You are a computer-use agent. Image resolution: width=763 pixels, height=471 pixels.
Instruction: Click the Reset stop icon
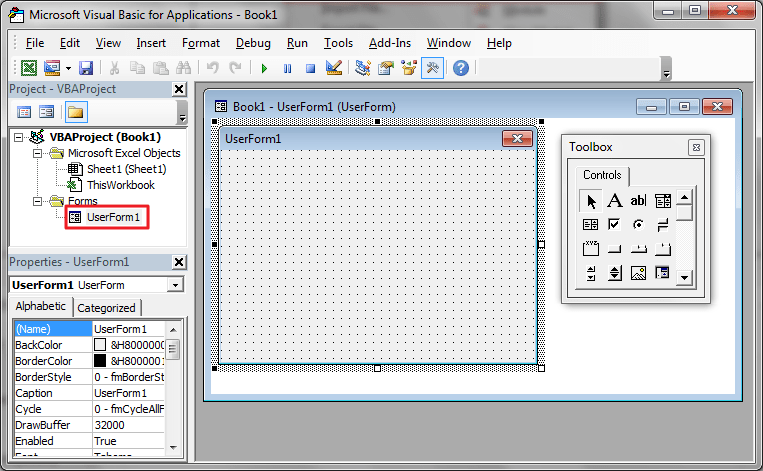(x=310, y=68)
